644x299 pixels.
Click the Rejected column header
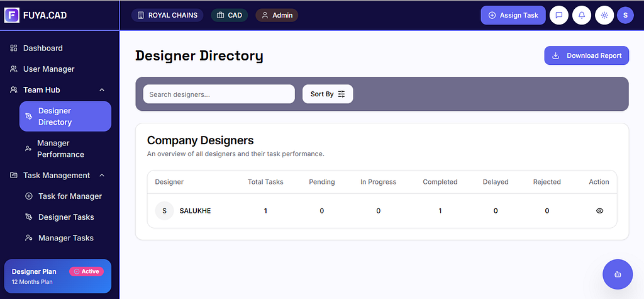click(x=547, y=182)
